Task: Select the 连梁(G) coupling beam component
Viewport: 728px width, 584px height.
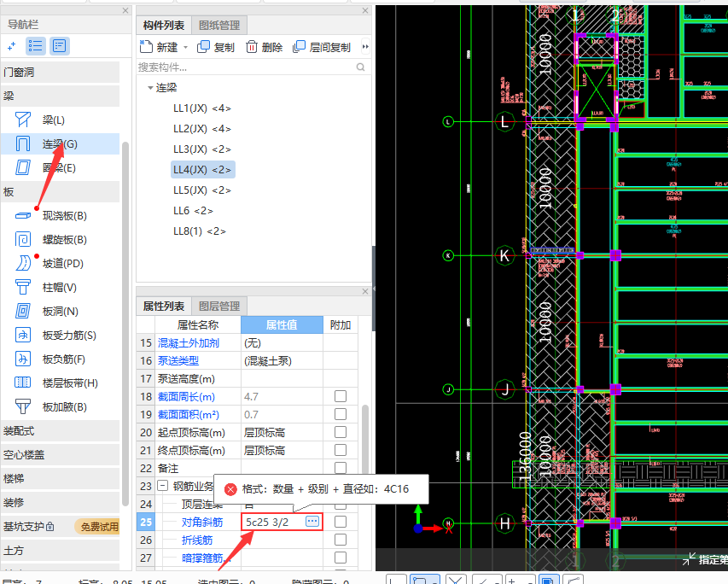Action: click(61, 144)
